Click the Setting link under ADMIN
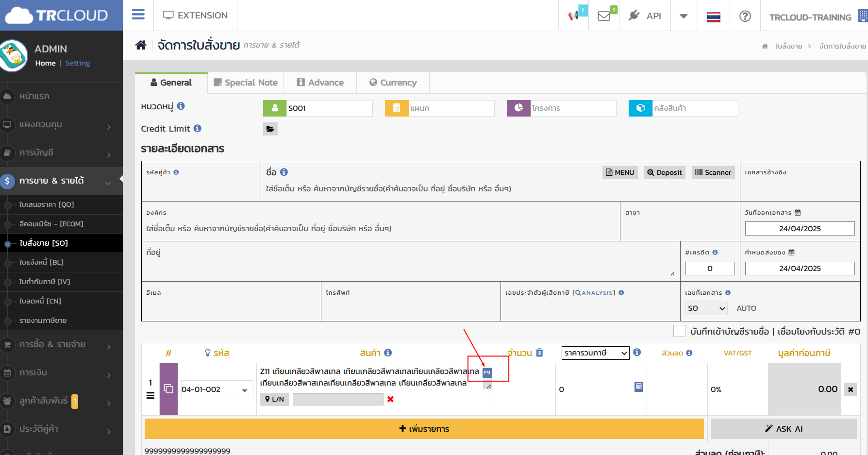This screenshot has height=455, width=868. [x=78, y=63]
